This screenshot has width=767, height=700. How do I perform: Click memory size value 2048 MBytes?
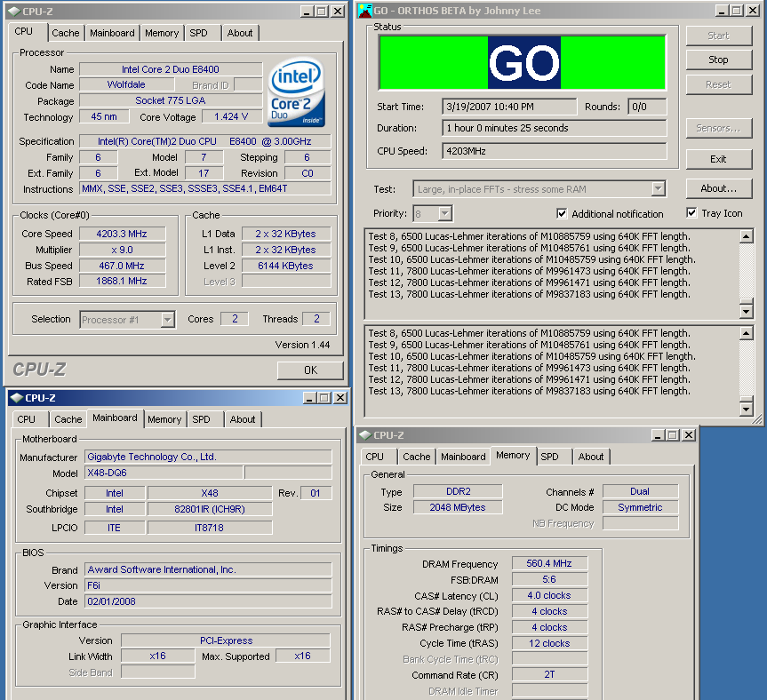[x=458, y=507]
